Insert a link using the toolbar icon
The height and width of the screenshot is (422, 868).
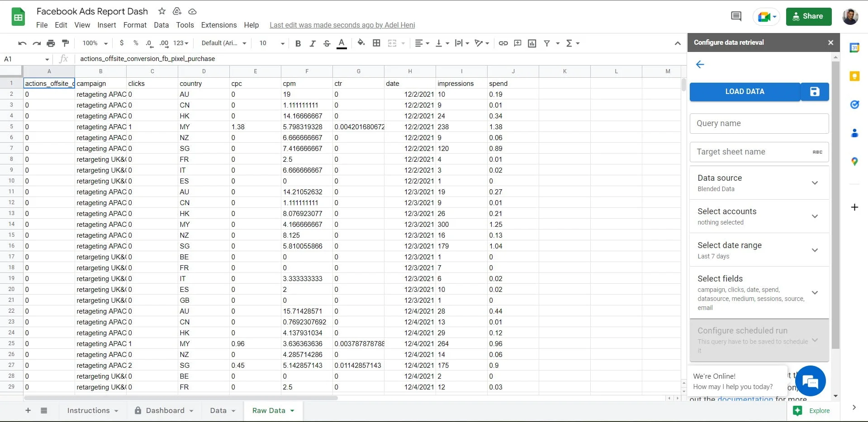click(x=503, y=43)
